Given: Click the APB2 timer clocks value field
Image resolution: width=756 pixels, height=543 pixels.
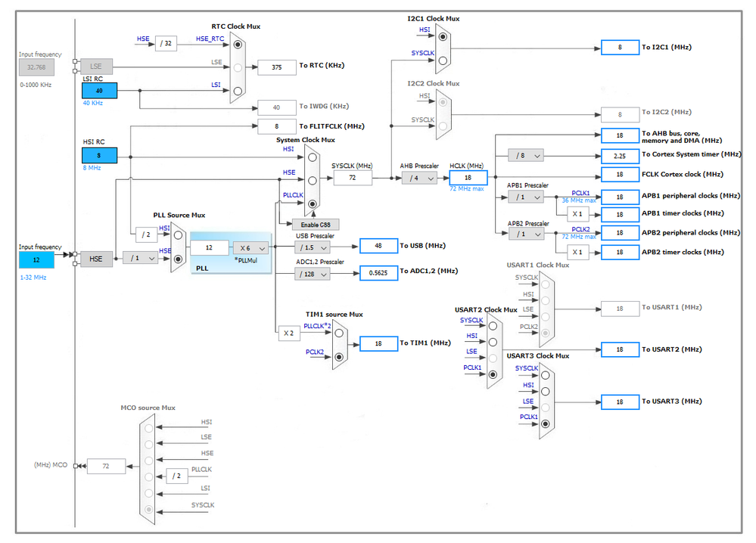Looking at the screenshot, I should pos(620,252).
